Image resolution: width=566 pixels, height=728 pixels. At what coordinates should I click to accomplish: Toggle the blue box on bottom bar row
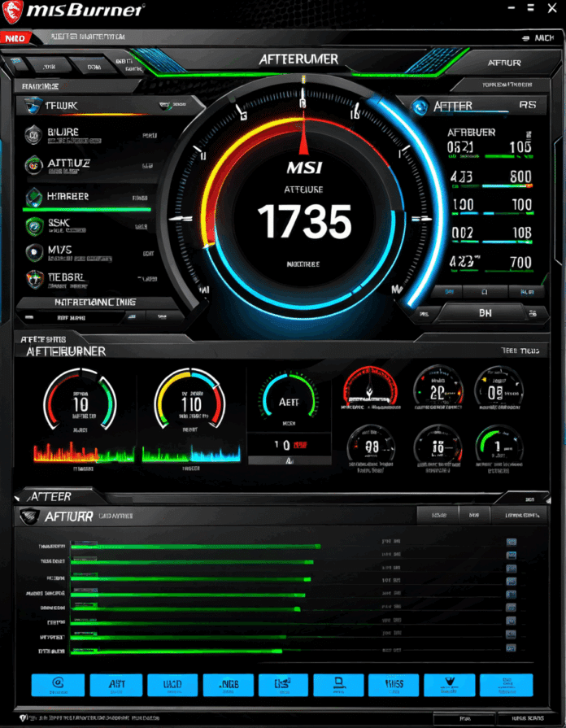tap(512, 648)
